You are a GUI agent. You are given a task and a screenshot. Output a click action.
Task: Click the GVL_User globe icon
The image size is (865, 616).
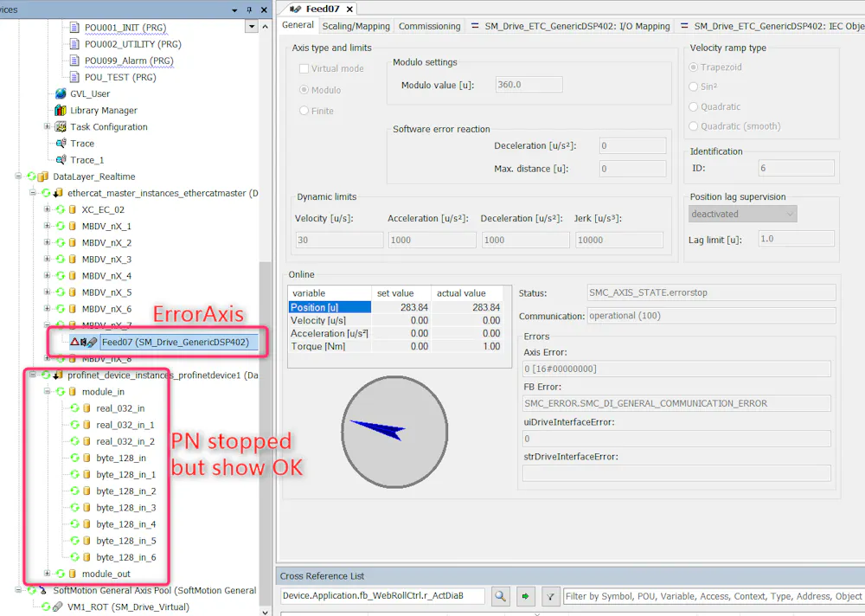coord(61,93)
